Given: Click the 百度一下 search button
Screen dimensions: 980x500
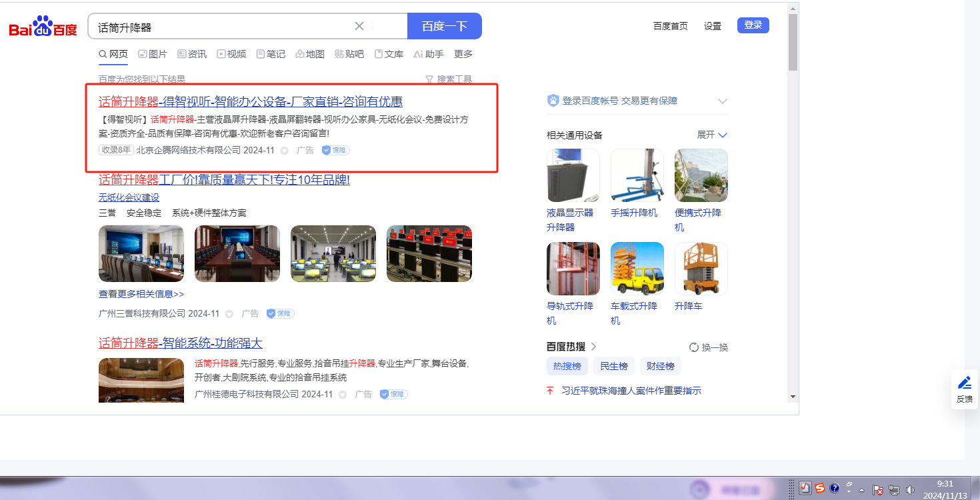Looking at the screenshot, I should click(x=445, y=26).
